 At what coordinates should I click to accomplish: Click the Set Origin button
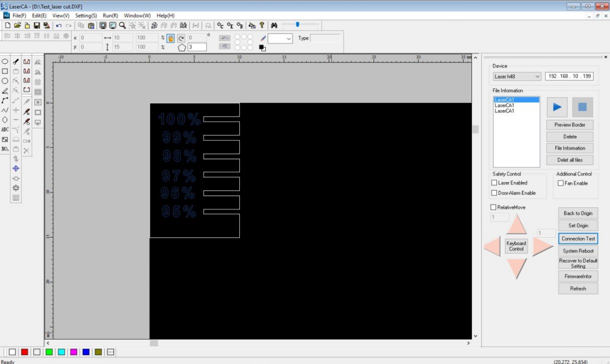[578, 225]
